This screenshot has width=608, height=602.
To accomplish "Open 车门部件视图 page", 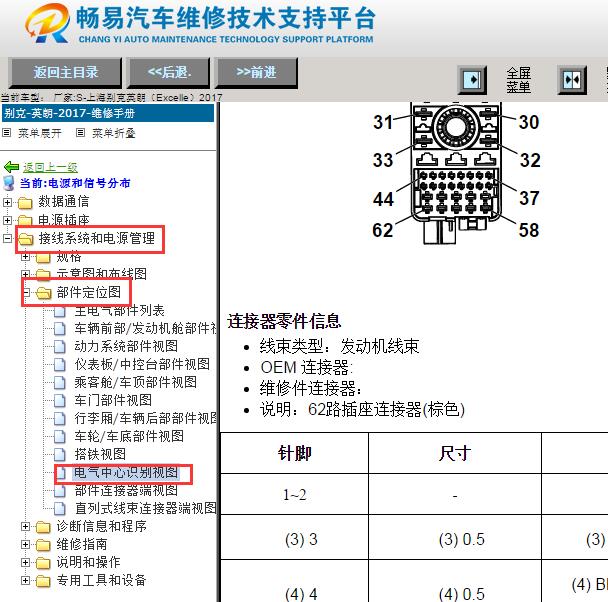I will click(x=113, y=400).
